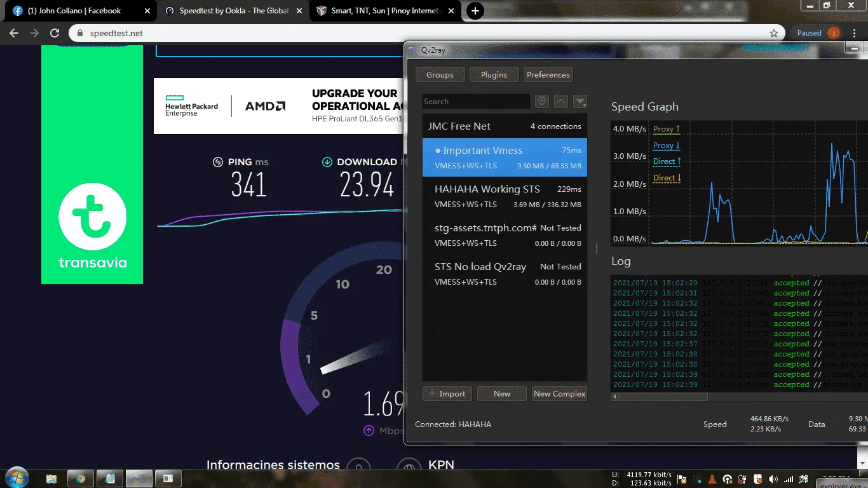Click the 23.94 download result
868x488 pixels.
367,185
